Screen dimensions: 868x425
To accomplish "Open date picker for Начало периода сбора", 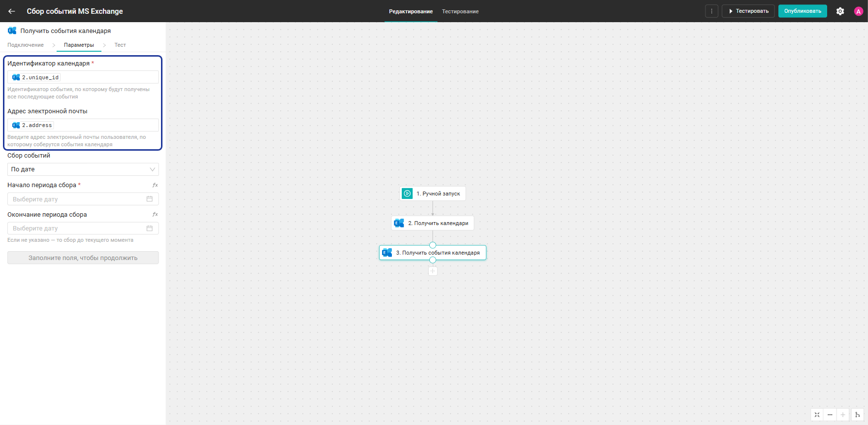I will (83, 199).
